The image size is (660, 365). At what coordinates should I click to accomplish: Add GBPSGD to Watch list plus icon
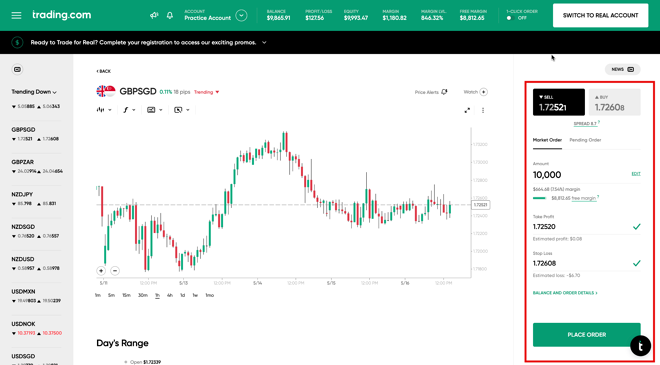[484, 92]
